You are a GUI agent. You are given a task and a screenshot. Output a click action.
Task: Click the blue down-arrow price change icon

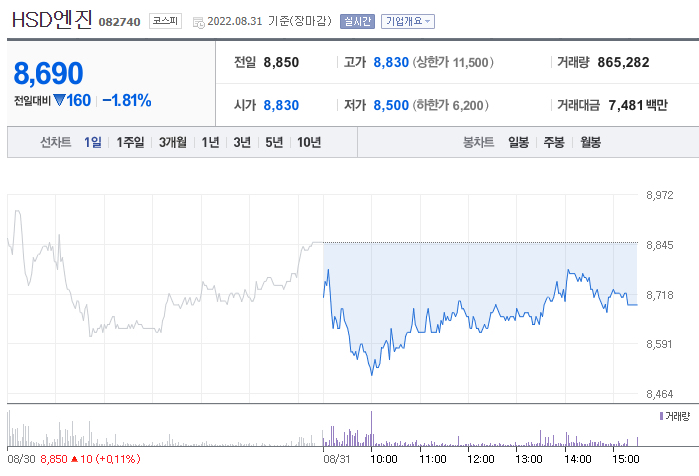click(x=59, y=100)
